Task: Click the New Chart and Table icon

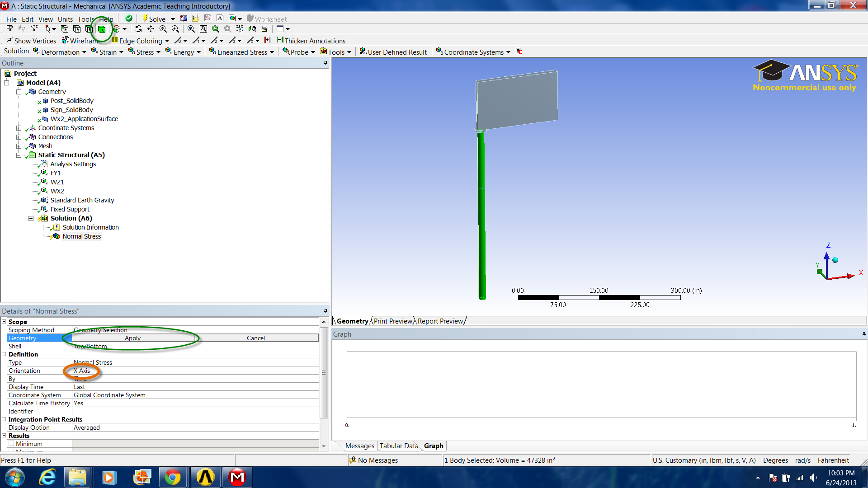Action: click(208, 19)
